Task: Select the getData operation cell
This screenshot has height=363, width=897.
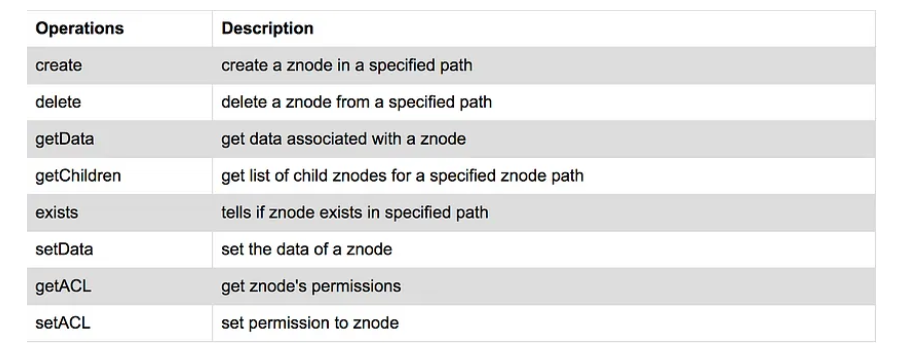Action: click(119, 139)
